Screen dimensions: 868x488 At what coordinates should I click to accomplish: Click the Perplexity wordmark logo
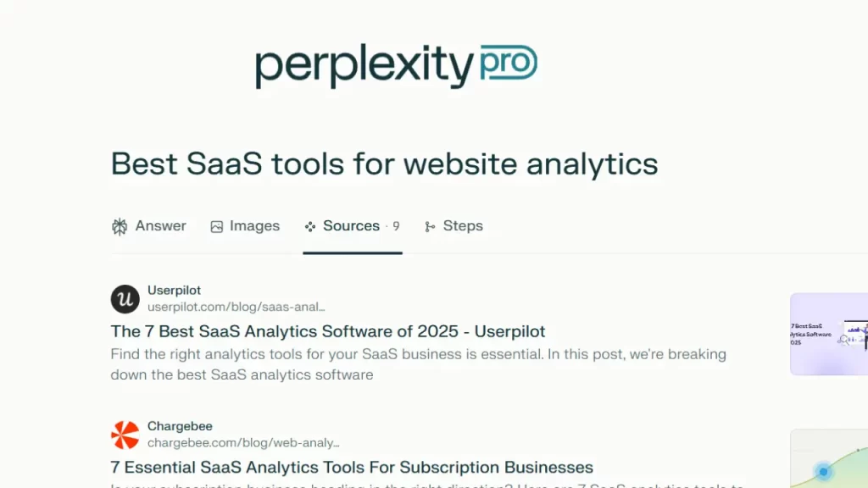364,66
